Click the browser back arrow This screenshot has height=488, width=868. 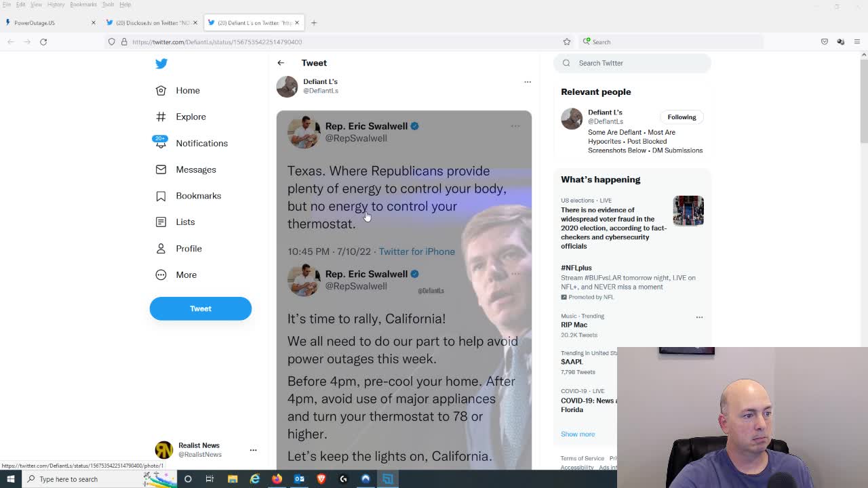click(11, 42)
